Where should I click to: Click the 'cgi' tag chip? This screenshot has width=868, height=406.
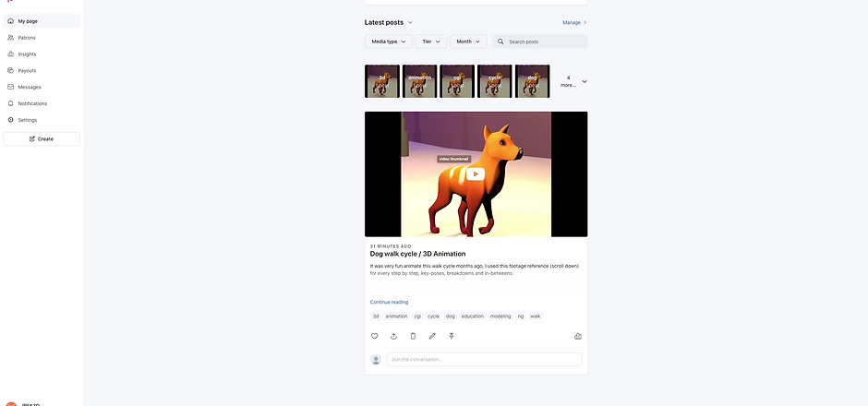(417, 316)
